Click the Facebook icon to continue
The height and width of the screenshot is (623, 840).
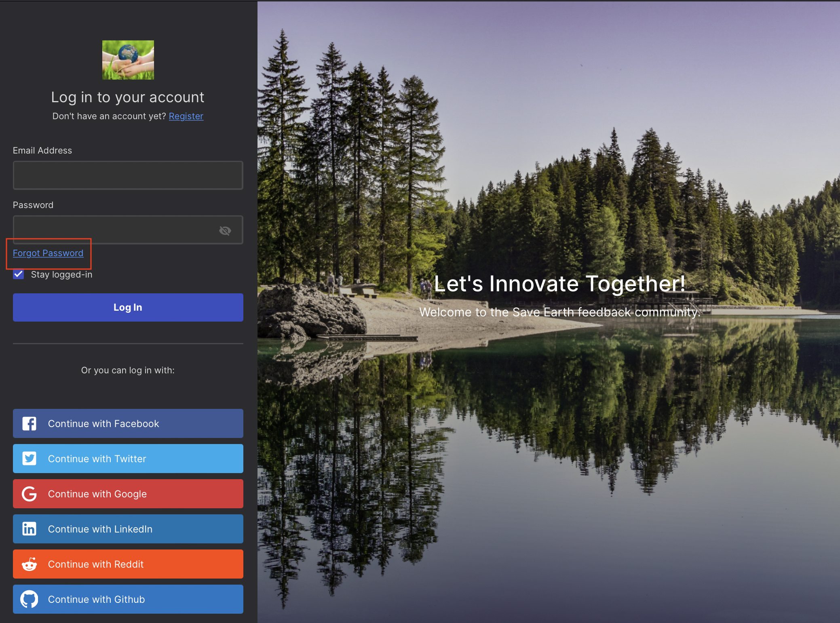[29, 423]
